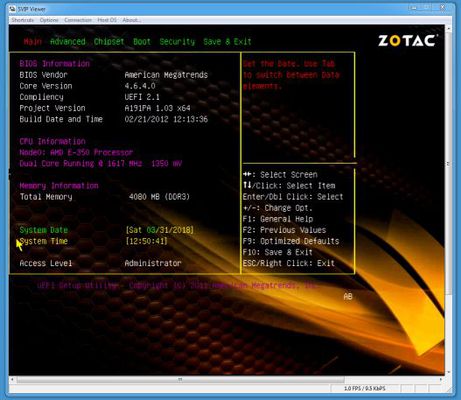
Task: Click the American Megatrends vendor value
Action: (x=166, y=75)
